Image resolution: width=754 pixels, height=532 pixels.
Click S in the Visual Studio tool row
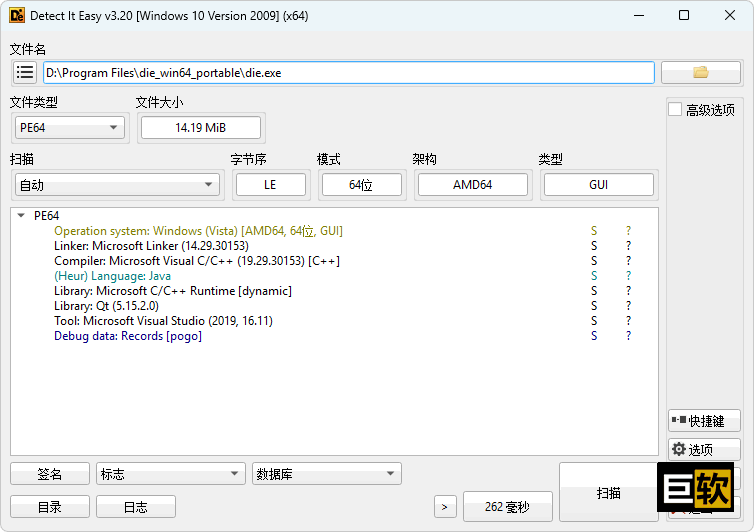coord(594,320)
